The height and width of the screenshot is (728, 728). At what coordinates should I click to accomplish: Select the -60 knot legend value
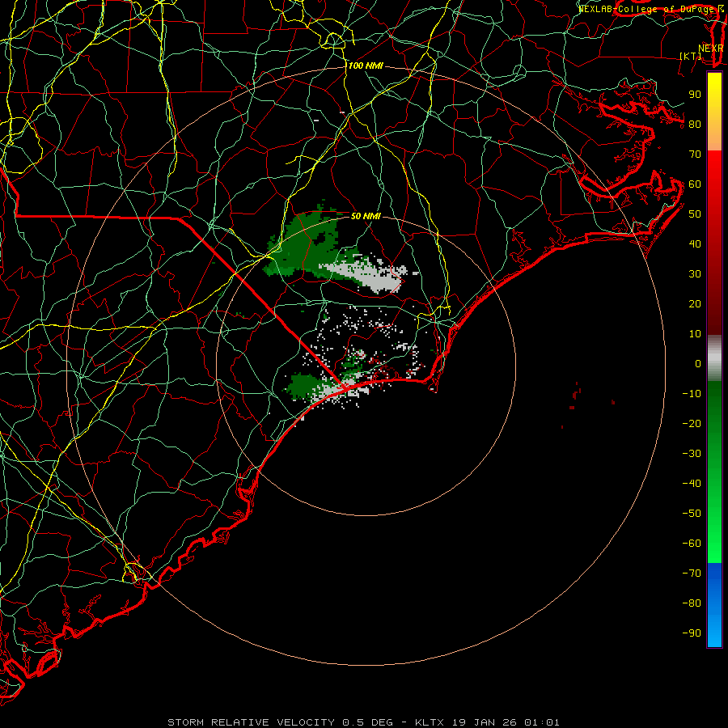pos(692,544)
